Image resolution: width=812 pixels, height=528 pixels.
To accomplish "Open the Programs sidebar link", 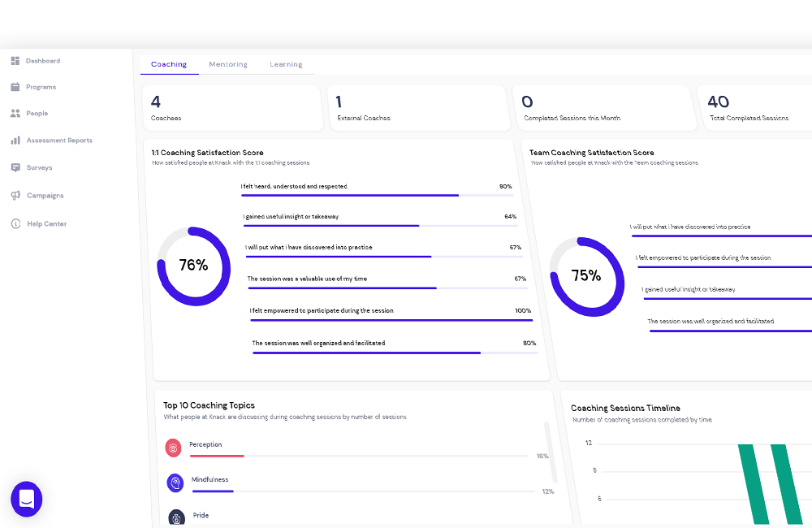I will pos(41,87).
